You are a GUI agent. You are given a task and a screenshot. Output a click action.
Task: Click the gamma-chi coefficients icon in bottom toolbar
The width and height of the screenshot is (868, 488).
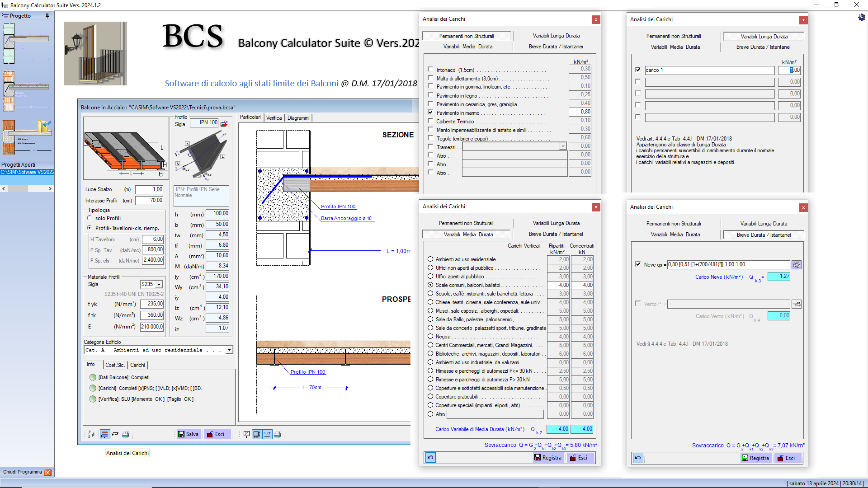[91, 434]
